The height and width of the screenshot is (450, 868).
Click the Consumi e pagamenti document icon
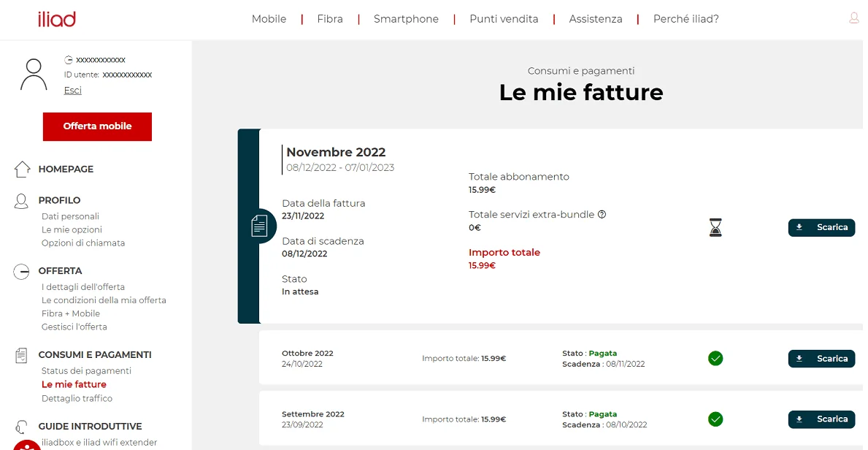pos(21,355)
